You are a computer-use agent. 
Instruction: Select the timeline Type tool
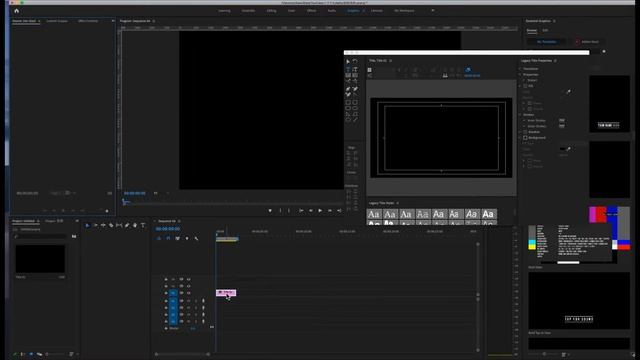click(143, 225)
